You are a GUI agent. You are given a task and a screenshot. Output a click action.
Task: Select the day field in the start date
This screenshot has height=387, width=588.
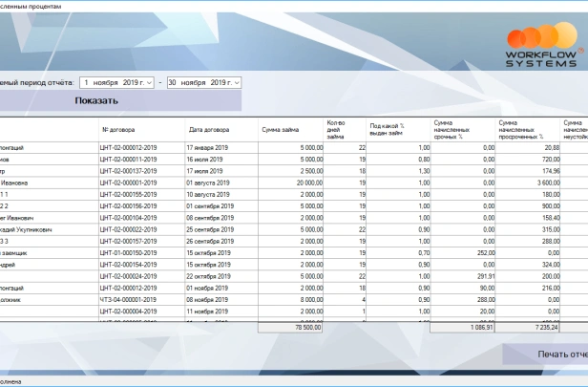point(88,83)
